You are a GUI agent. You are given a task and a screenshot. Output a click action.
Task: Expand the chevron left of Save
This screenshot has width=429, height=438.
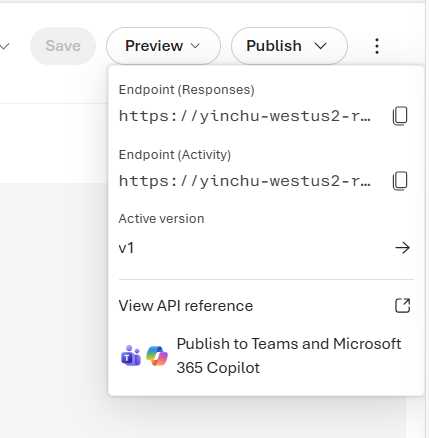pos(4,46)
